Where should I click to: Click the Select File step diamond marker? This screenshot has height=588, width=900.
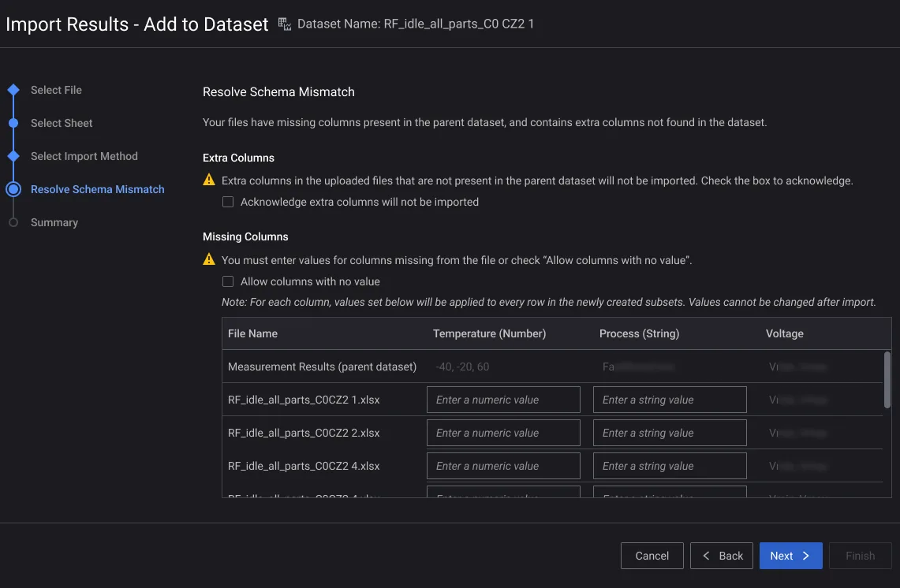[13, 90]
